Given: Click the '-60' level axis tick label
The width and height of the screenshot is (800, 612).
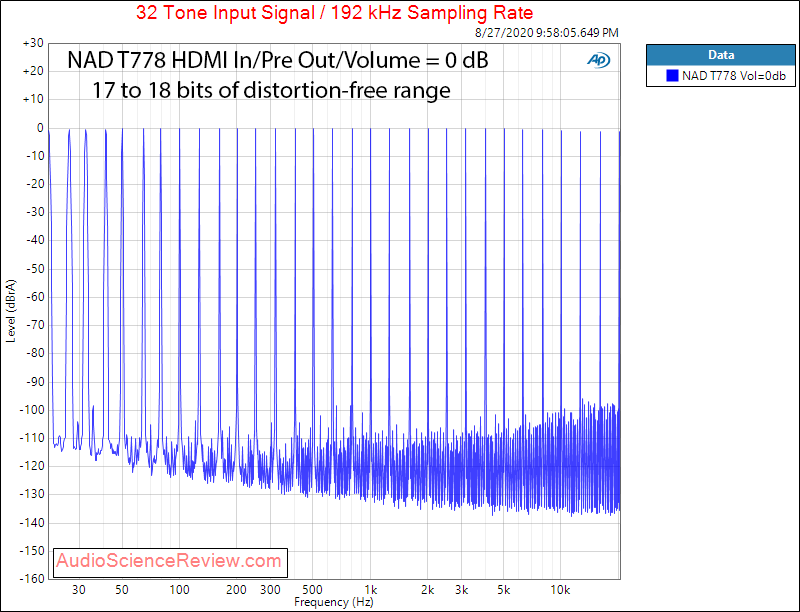Looking at the screenshot, I should point(35,297).
